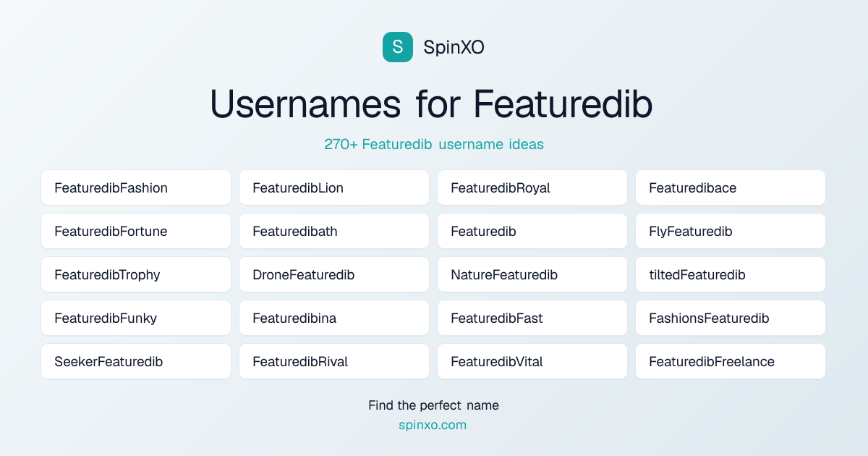This screenshot has height=456, width=868.
Task: Choose the FeaturedibFortune username card
Action: point(136,231)
